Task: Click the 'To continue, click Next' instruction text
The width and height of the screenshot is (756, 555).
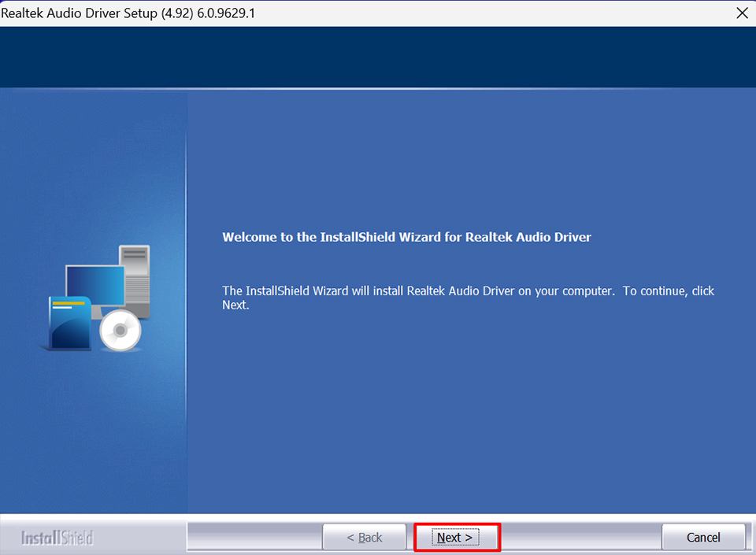Action: pyautogui.click(x=468, y=298)
